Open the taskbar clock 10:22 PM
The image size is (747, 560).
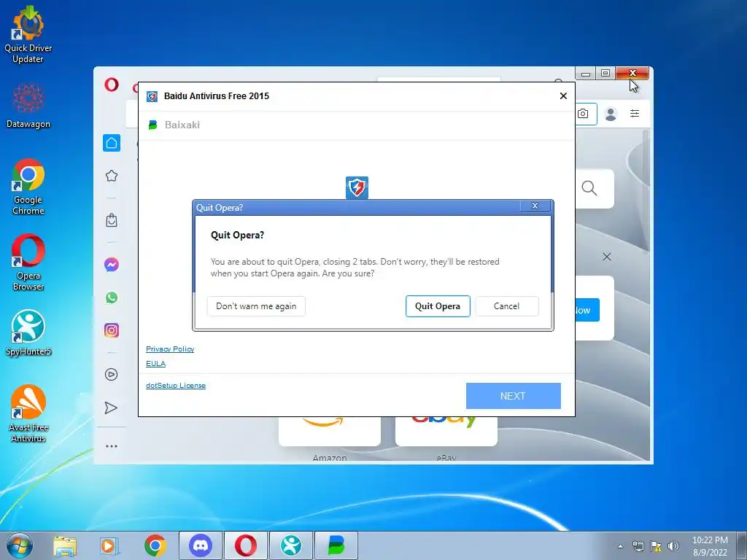[x=710, y=546]
